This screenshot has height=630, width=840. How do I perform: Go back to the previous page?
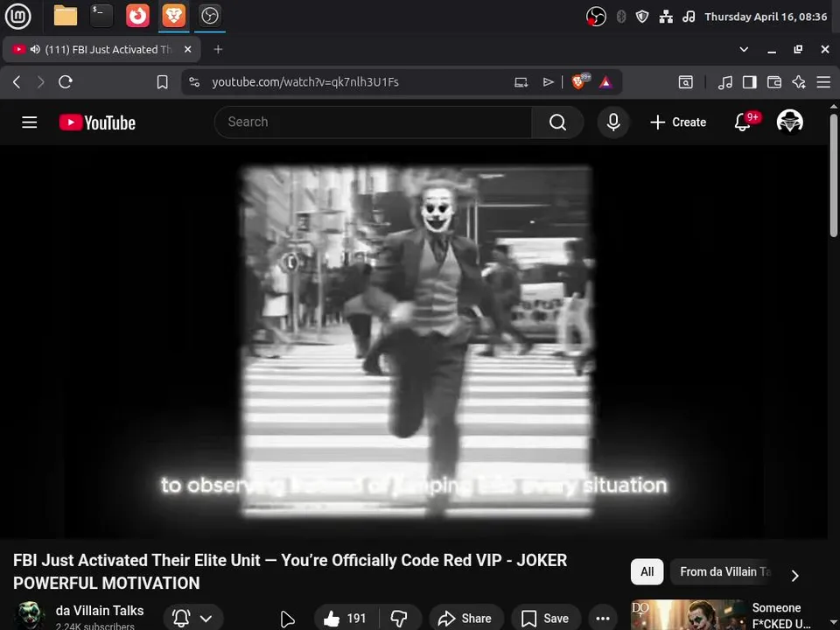click(x=17, y=82)
